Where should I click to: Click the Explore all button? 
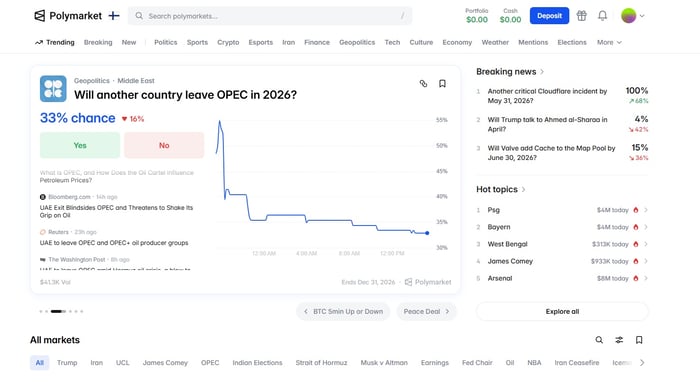(562, 311)
